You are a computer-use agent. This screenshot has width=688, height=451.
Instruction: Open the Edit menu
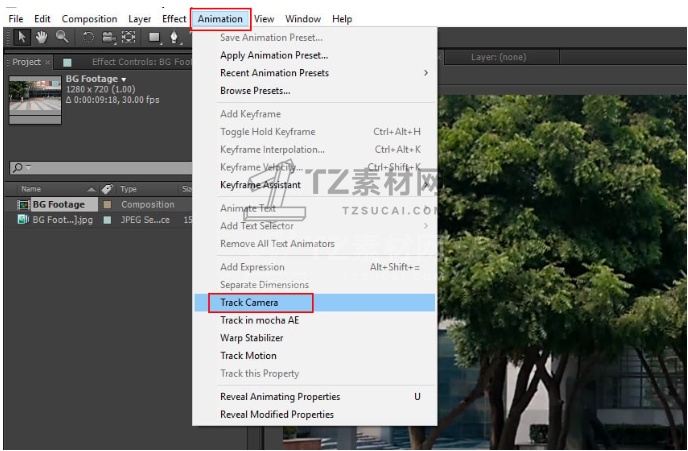[42, 19]
